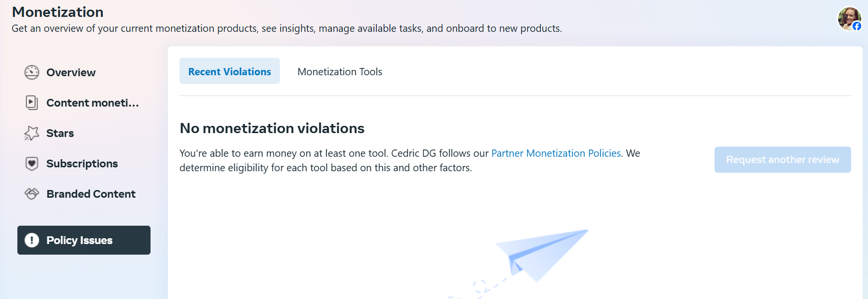The image size is (868, 299).
Task: Click the Stars icon in sidebar
Action: point(32,133)
